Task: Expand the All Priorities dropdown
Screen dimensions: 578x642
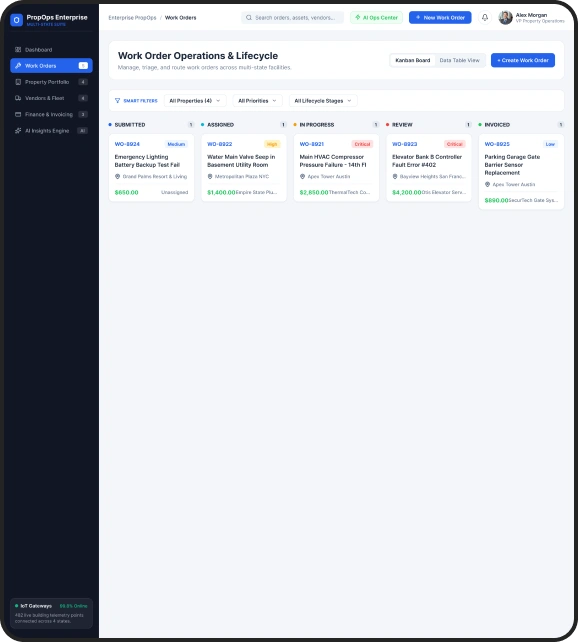Action: tap(257, 101)
